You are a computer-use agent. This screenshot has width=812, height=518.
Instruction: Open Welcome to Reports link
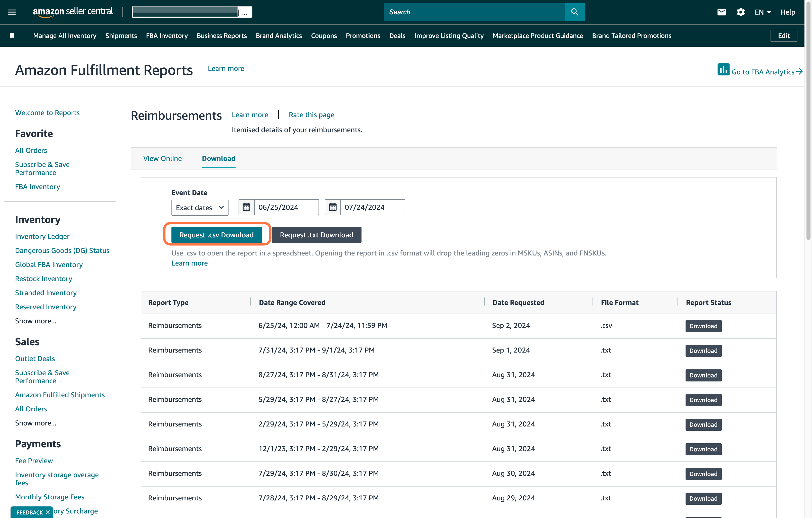pos(47,113)
